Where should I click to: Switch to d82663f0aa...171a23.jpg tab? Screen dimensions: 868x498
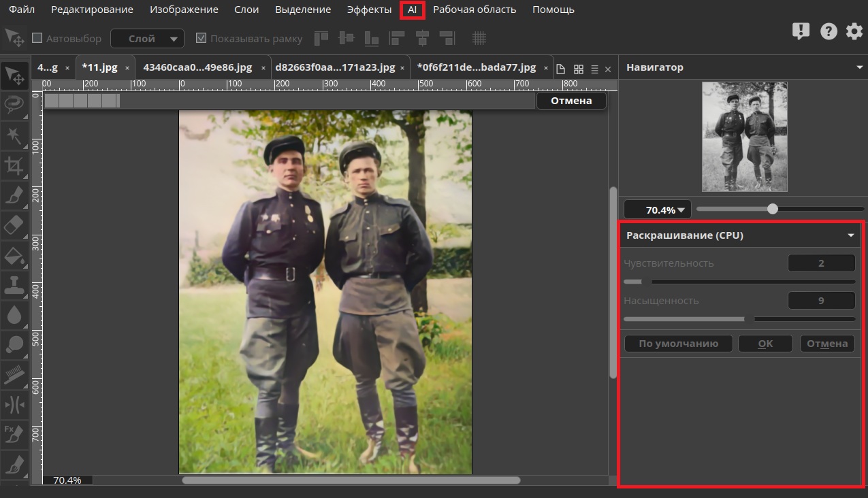coord(334,67)
